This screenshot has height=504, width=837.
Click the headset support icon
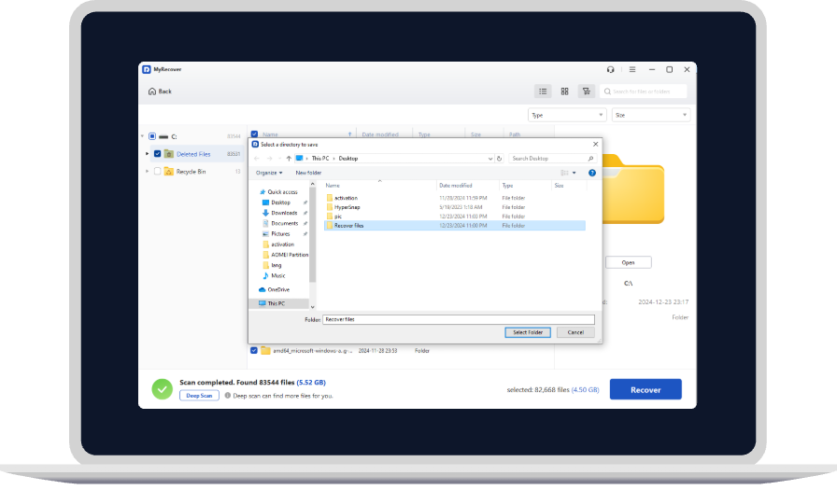[x=611, y=69]
